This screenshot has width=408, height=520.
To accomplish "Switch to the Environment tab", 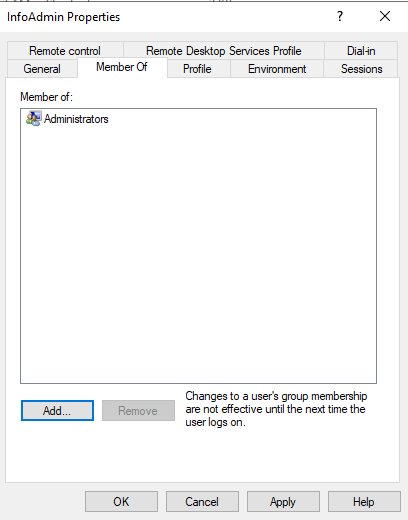I will [x=277, y=69].
